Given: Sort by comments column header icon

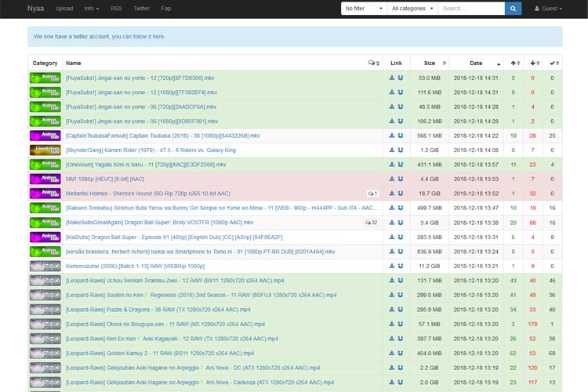Looking at the screenshot, I should [x=373, y=63].
